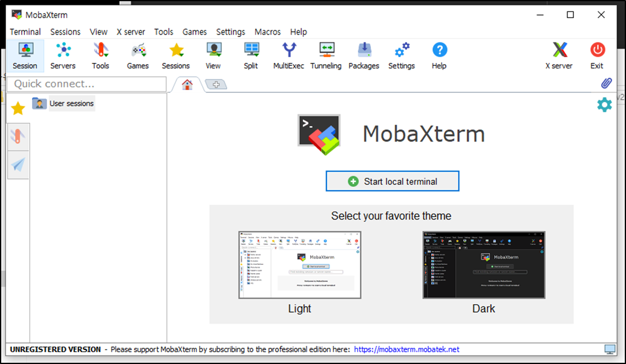Open the Tunneling toolbar icon
Viewport: 626px width, 364px height.
pos(326,56)
